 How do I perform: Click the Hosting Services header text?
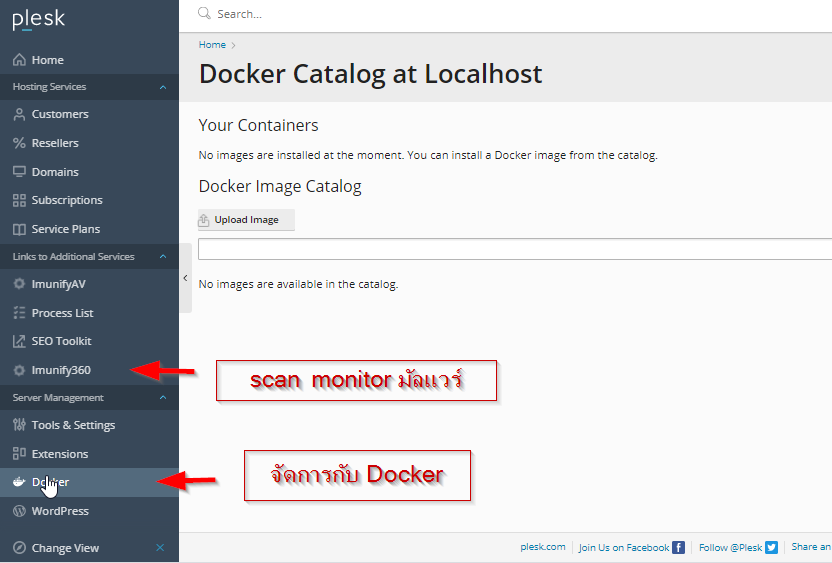(x=49, y=86)
